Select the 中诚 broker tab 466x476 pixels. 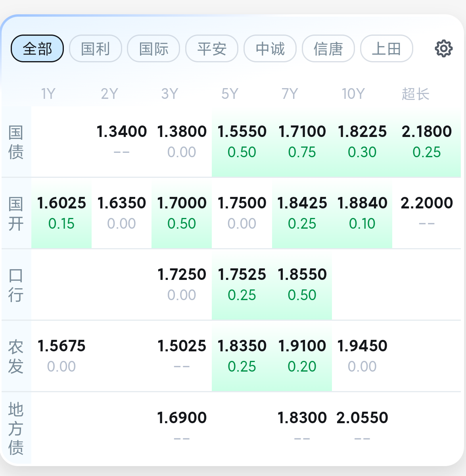[x=270, y=49]
